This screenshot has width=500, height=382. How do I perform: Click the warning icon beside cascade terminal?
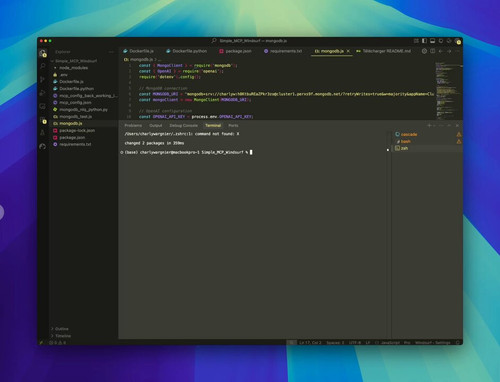[459, 134]
